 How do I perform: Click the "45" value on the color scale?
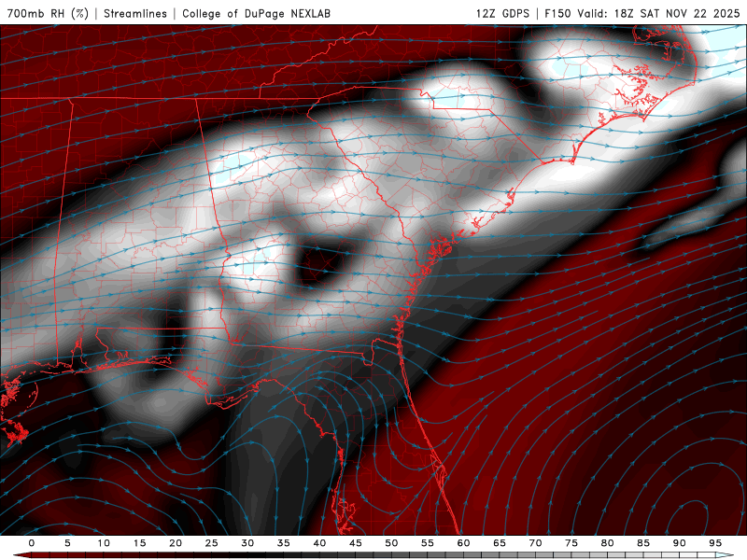click(356, 543)
